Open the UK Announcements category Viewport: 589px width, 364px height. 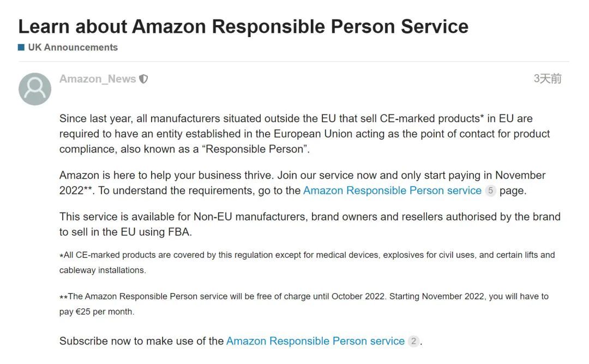[x=73, y=47]
